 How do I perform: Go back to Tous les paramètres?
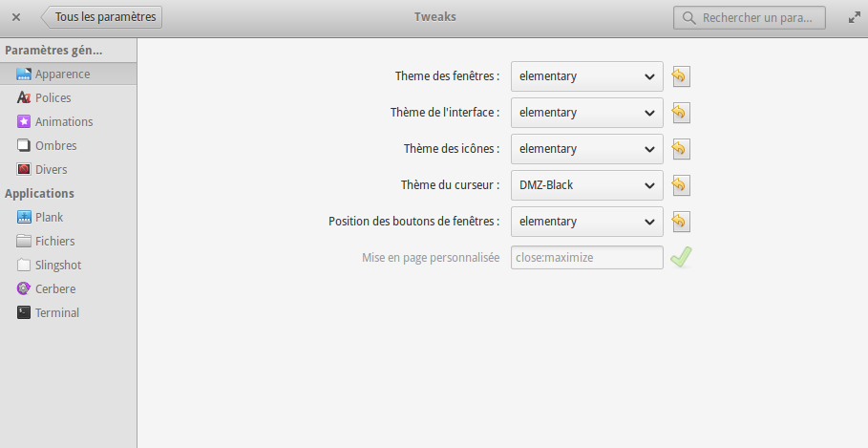[x=102, y=17]
